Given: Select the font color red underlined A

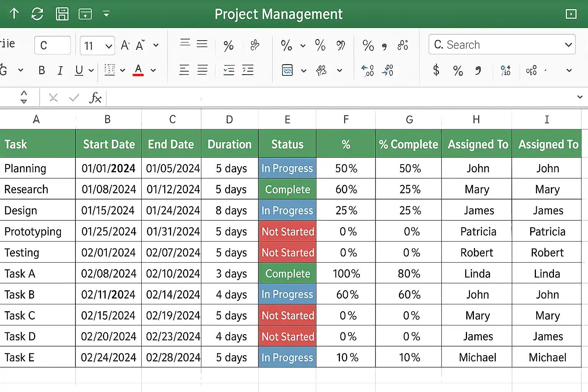Looking at the screenshot, I should pos(138,70).
